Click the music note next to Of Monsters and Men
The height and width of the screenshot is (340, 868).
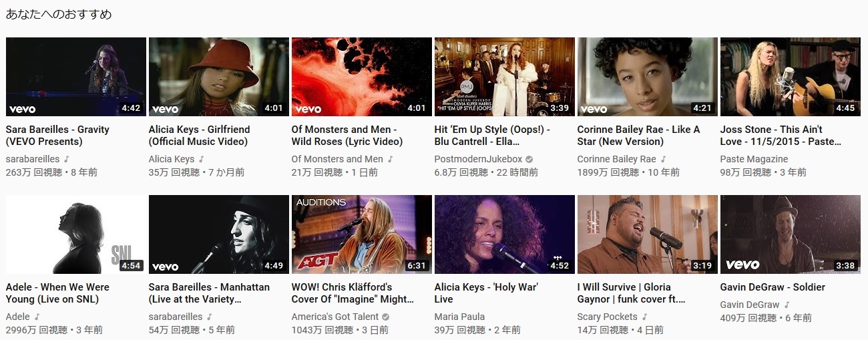[x=390, y=160]
